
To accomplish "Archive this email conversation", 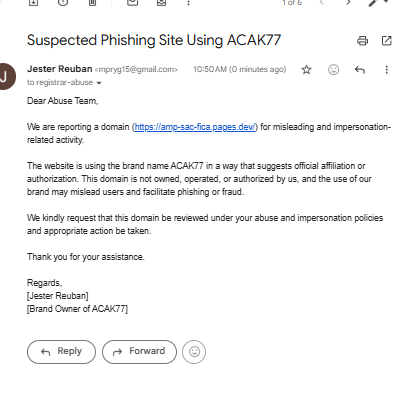I will (x=33, y=3).
